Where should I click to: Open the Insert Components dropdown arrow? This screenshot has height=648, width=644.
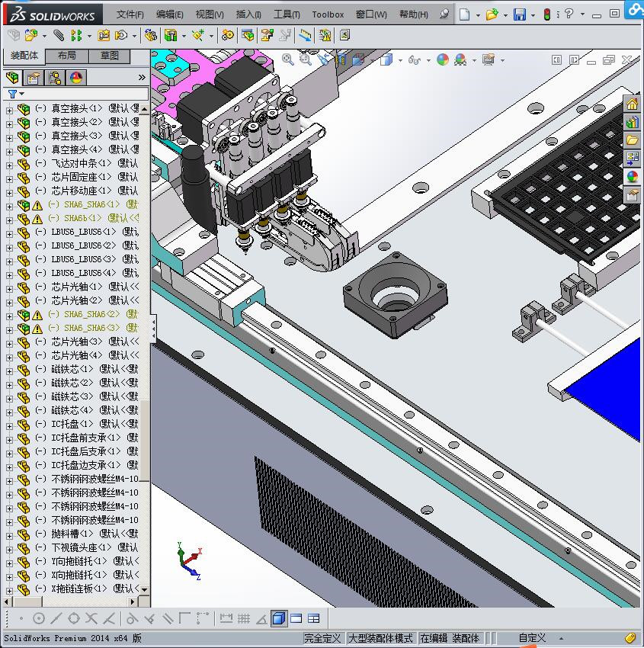[x=43, y=36]
